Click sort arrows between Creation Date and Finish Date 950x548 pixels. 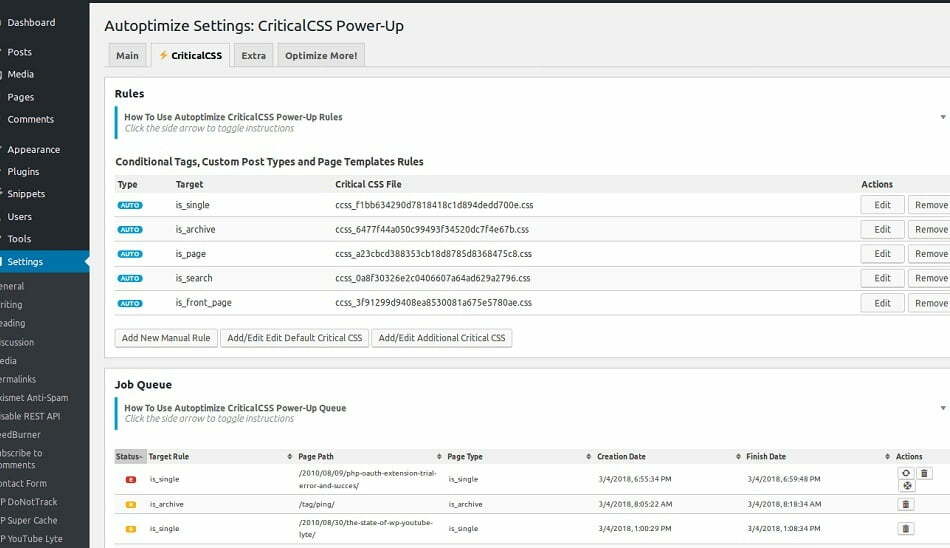738,456
